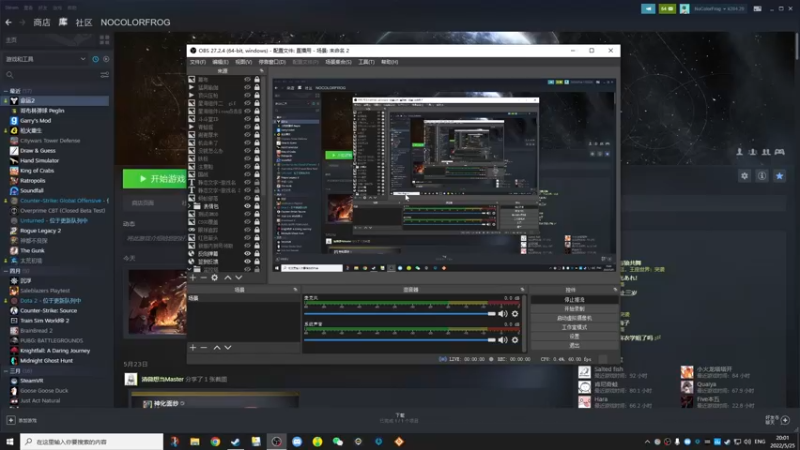Click 开始录制 button in OBS controls
800x450 pixels.
[x=574, y=309]
